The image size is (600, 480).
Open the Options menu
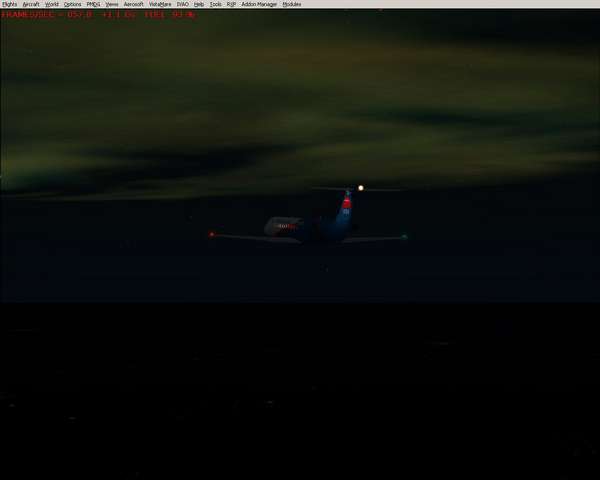(x=72, y=4)
